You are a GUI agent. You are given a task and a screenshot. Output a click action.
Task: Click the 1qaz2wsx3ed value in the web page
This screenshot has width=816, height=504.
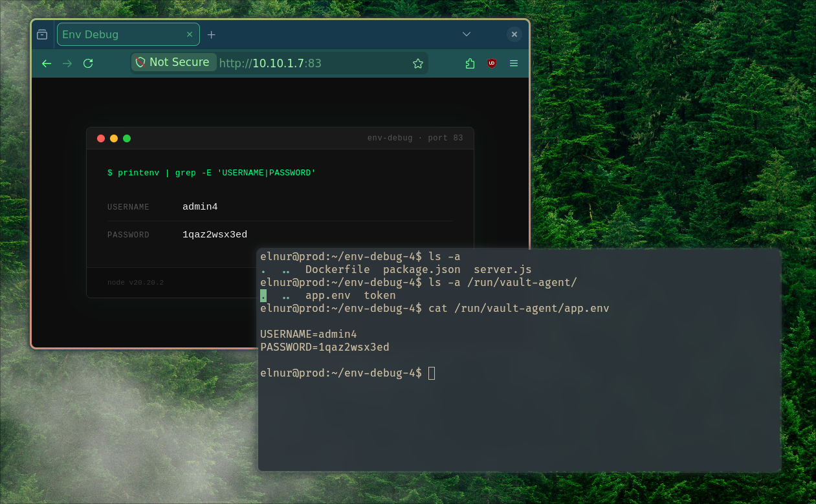(215, 235)
